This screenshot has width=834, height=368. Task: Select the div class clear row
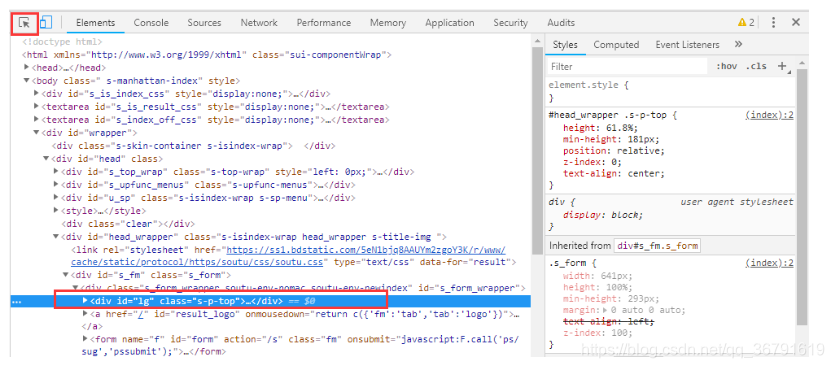(x=128, y=223)
